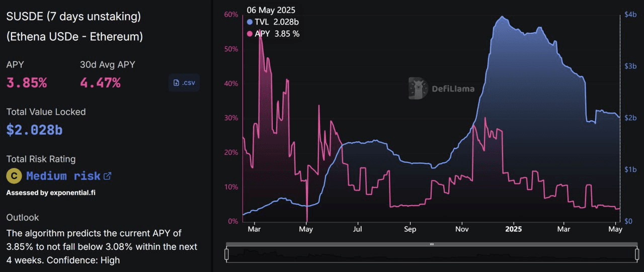Screen dimensions: 644x272
Task: Open the Medium risk rating link
Action: tap(69, 176)
